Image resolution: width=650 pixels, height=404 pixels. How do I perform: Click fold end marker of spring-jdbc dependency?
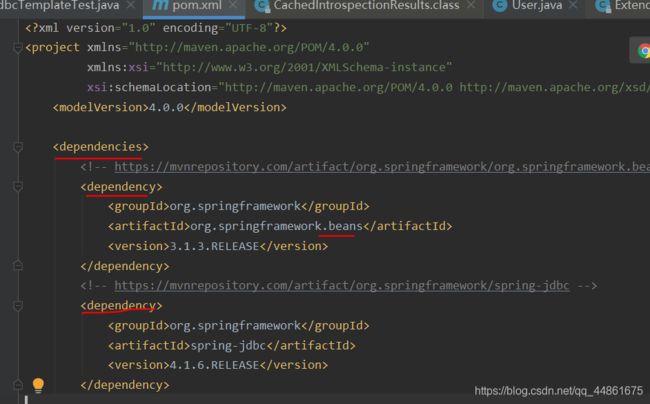pyautogui.click(x=18, y=385)
